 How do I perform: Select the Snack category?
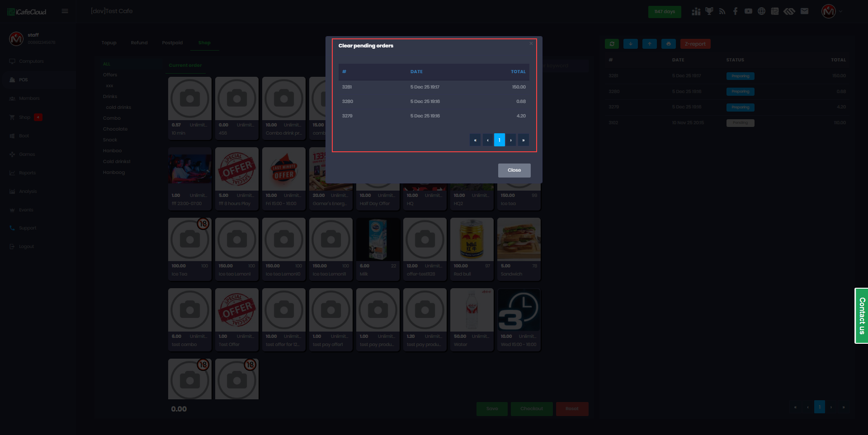tap(110, 140)
